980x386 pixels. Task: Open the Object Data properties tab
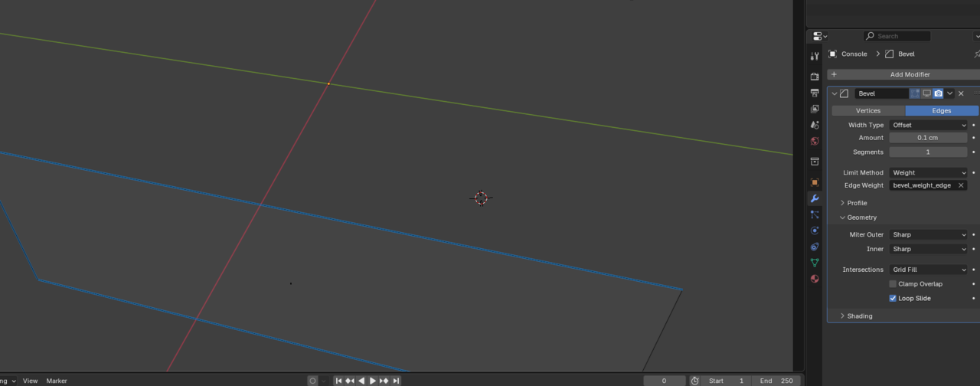815,263
